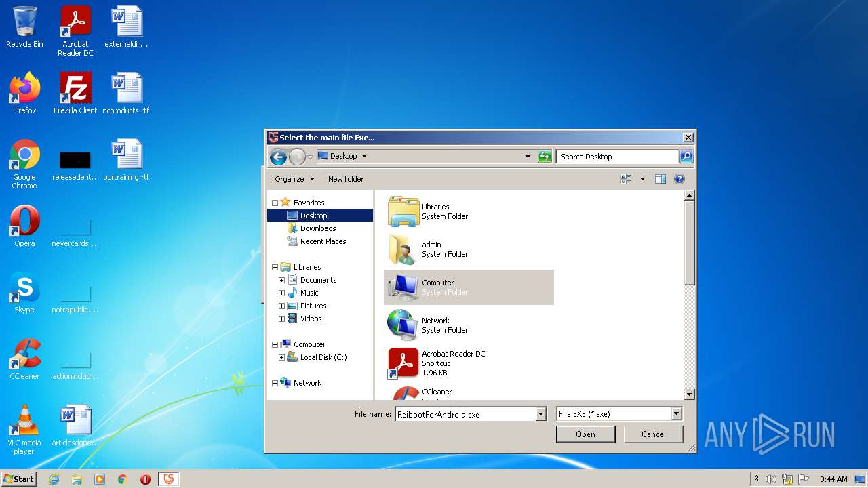Create a New folder from the toolbar
The width and height of the screenshot is (868, 488).
(x=346, y=179)
